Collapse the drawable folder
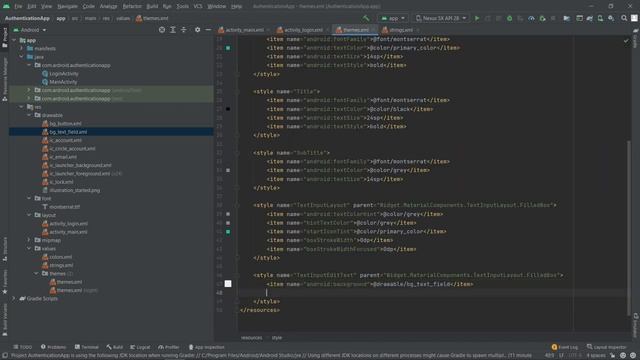This screenshot has height=360, width=640. (x=29, y=115)
